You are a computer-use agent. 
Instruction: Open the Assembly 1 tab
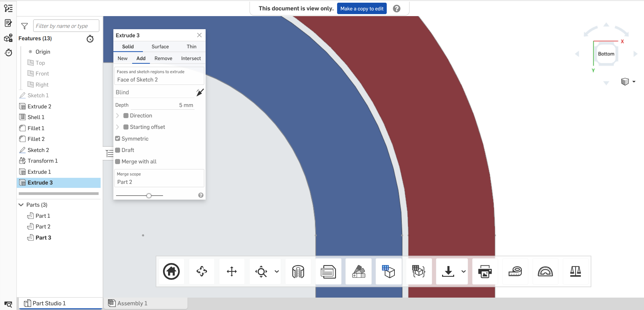tap(145, 303)
